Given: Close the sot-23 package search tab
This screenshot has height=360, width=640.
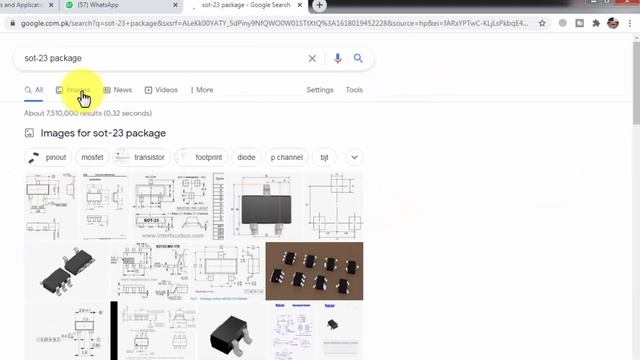Looking at the screenshot, I should (300, 5).
